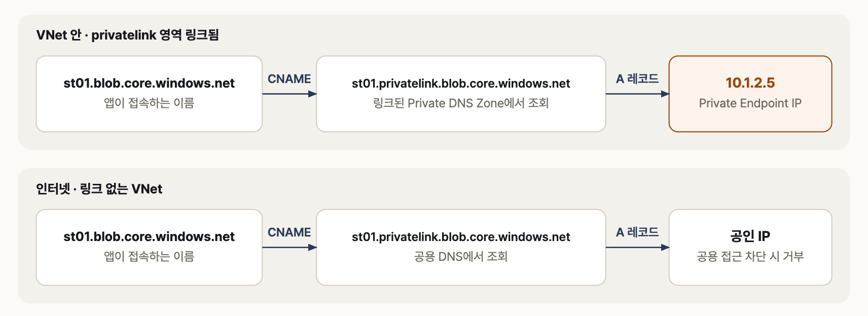
Task: Click the CNAME label in the VNet section
Action: (x=289, y=79)
